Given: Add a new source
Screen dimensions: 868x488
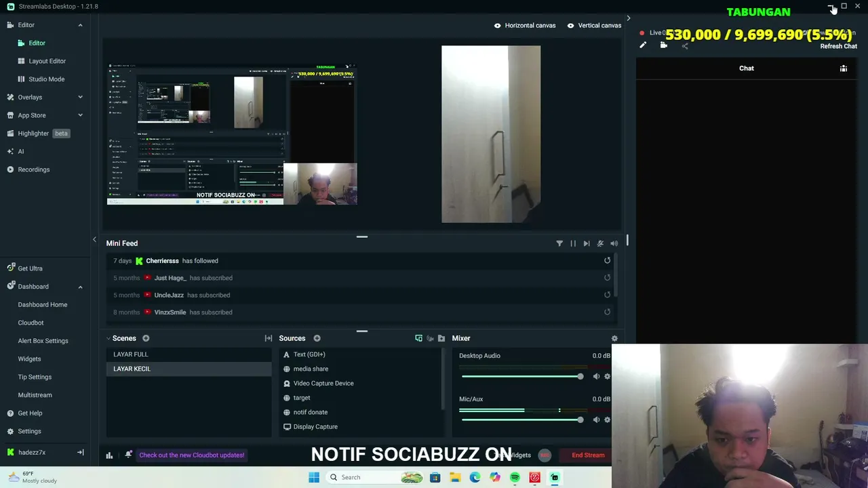Looking at the screenshot, I should (317, 338).
